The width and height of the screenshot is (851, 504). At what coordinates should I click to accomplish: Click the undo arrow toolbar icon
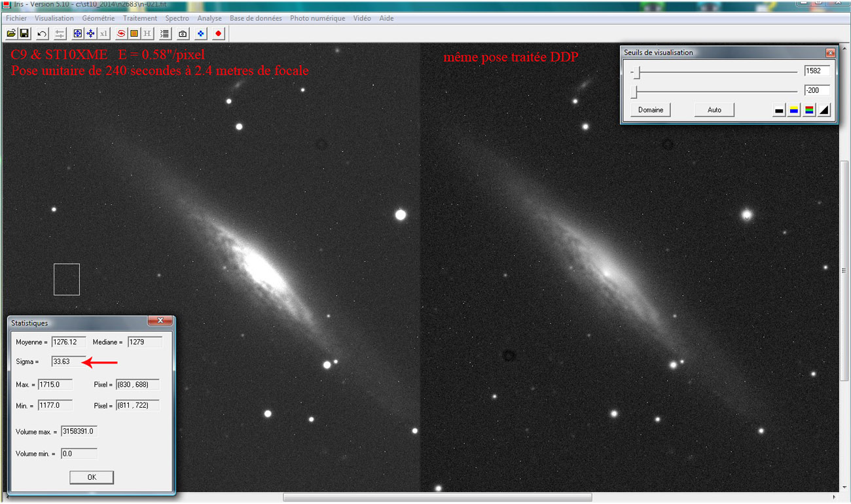[42, 33]
